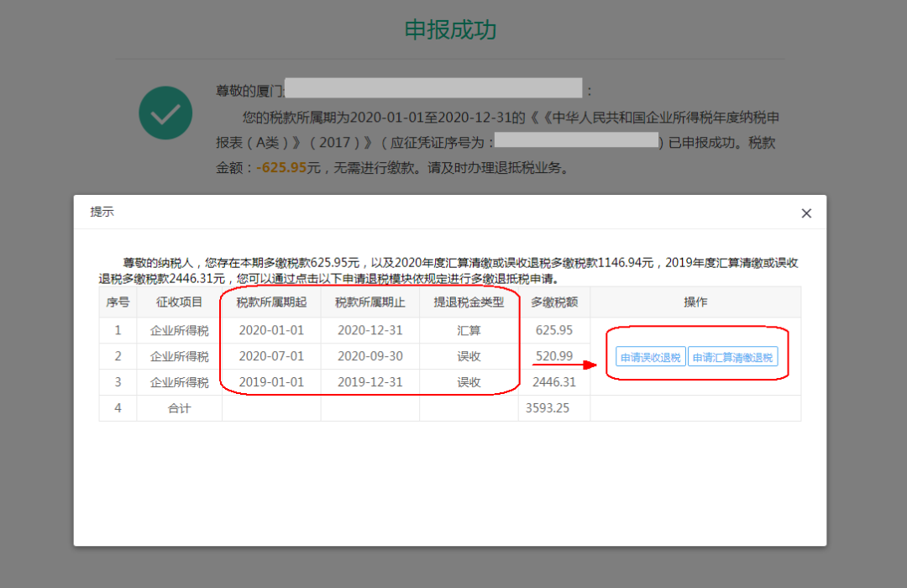Select the 操作 column header

(x=695, y=302)
